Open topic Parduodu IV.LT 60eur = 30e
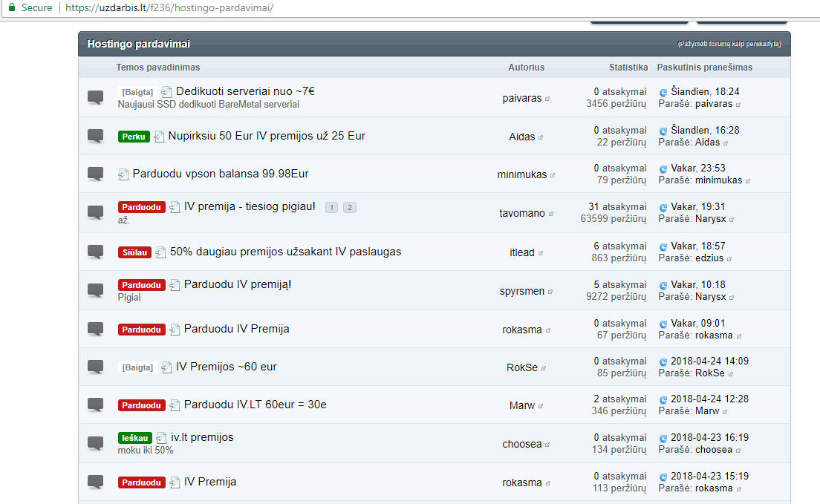Screen dimensions: 820x504 pyautogui.click(x=255, y=405)
